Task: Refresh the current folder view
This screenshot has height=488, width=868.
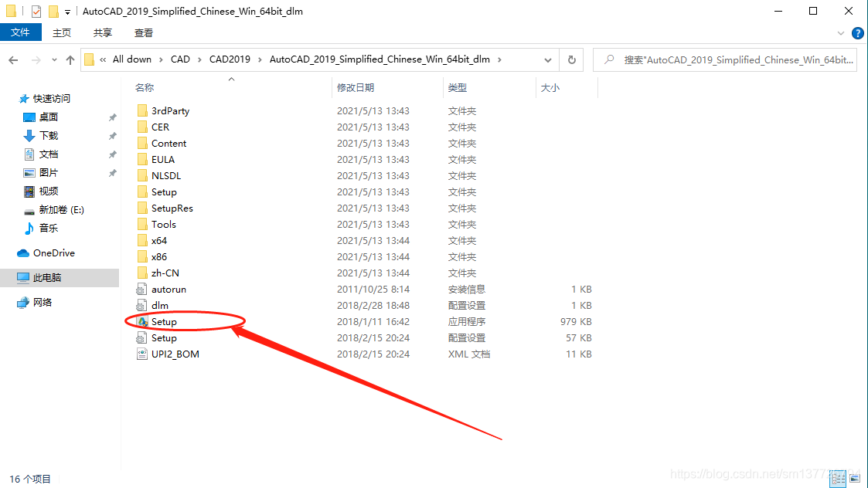Action: (572, 59)
